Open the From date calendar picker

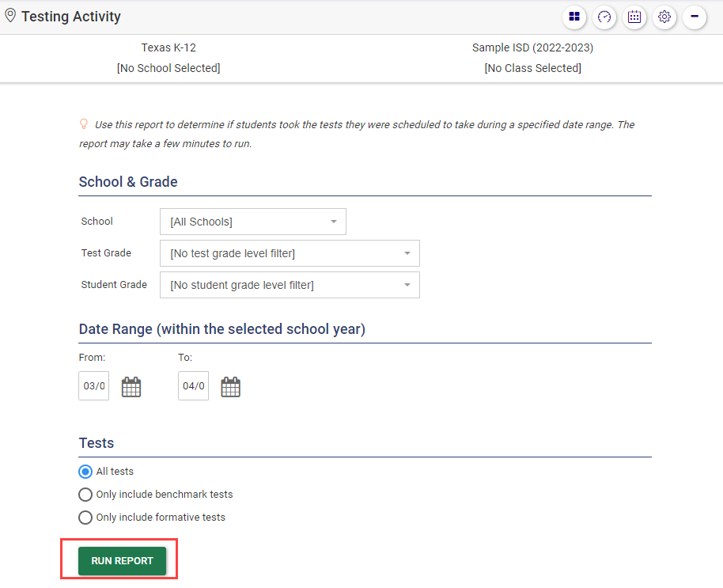(x=131, y=386)
